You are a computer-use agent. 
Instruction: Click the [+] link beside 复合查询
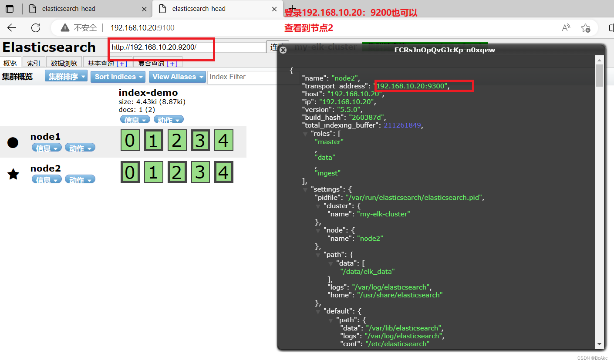pyautogui.click(x=172, y=64)
